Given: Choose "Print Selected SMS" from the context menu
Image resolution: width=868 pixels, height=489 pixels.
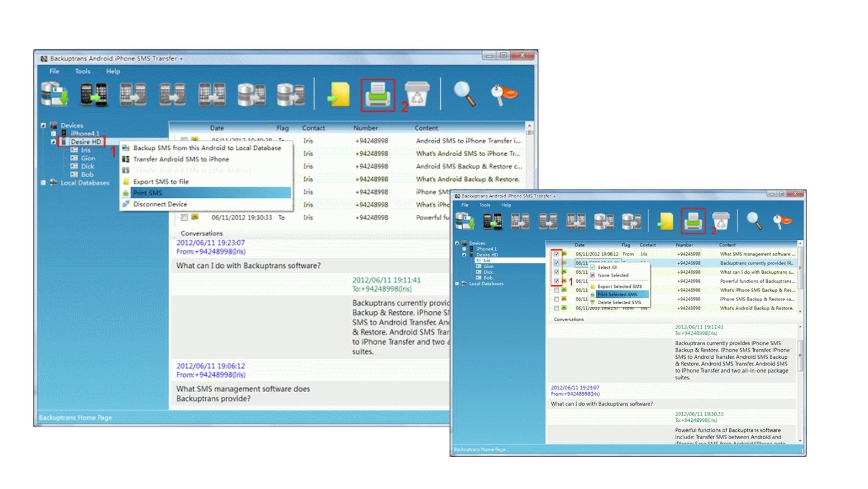Looking at the screenshot, I should 617,294.
